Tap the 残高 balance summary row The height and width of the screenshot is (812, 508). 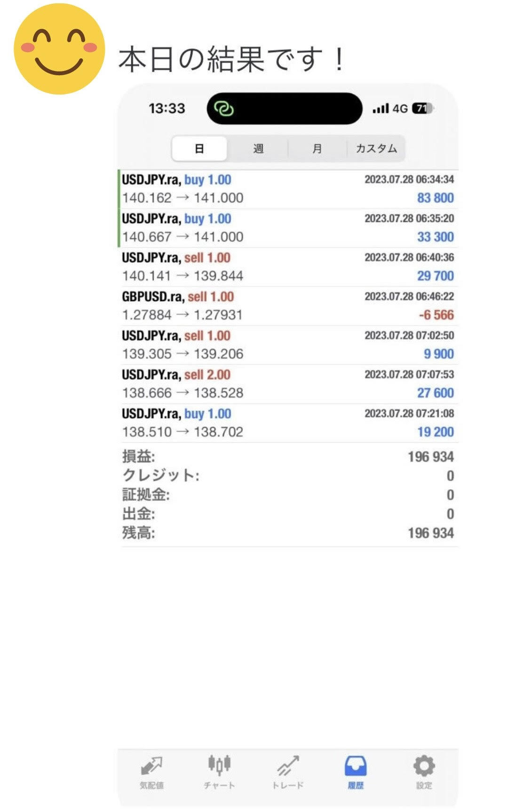[288, 533]
